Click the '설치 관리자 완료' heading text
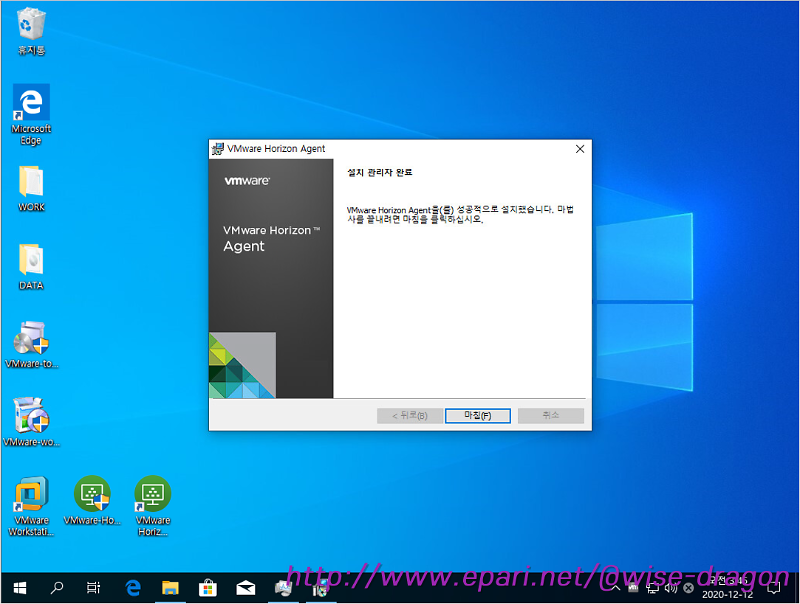 (x=380, y=172)
